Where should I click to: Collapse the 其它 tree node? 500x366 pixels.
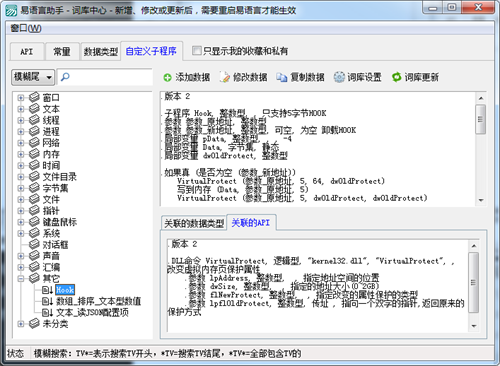[x=21, y=279]
